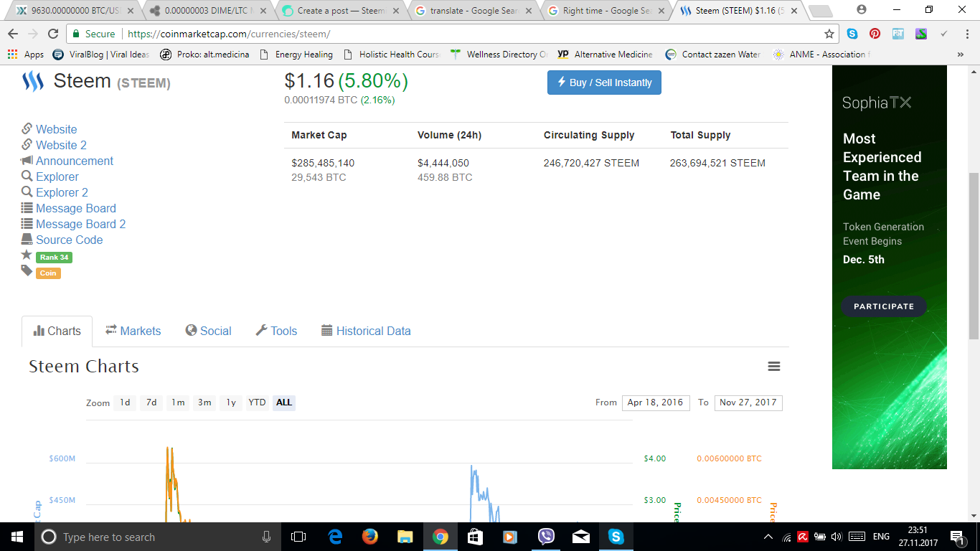Bookmark this page with the star icon
Screen dimensions: 980x551
click(x=829, y=34)
